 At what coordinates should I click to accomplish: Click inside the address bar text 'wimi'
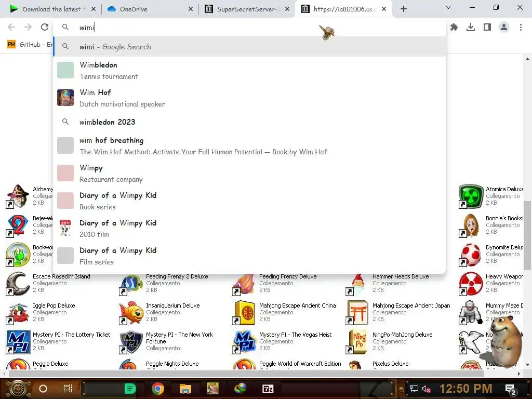coord(87,28)
